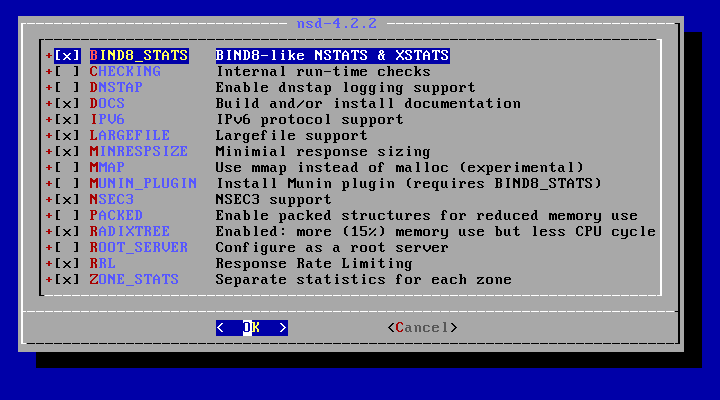This screenshot has height=400, width=720.
Task: Click 'Enable packed structures' description
Action: [427, 215]
